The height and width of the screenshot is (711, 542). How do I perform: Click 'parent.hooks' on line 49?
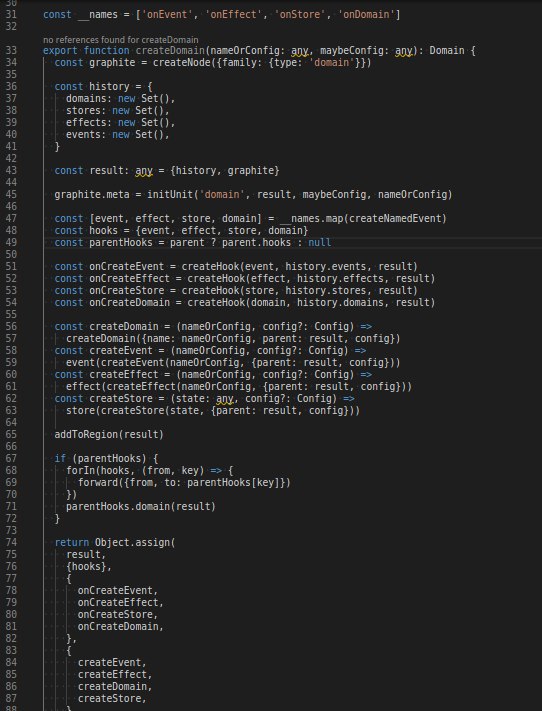[x=256, y=242]
